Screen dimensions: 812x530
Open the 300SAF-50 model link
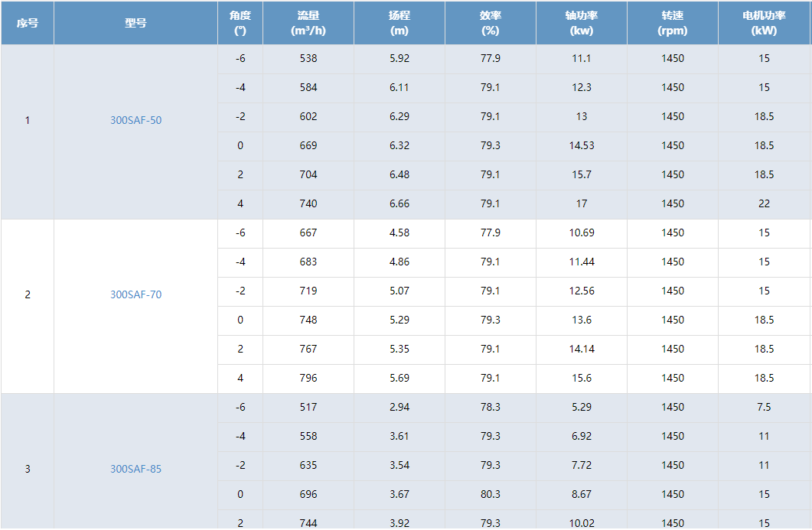point(135,120)
